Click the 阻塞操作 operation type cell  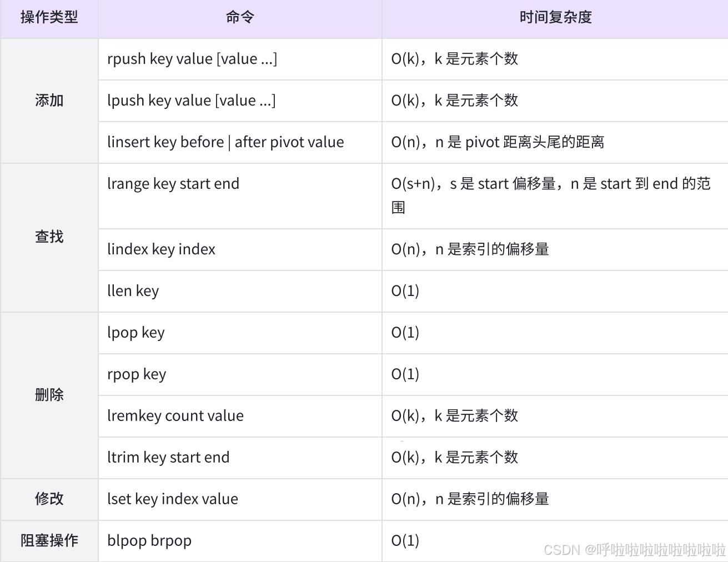point(49,541)
